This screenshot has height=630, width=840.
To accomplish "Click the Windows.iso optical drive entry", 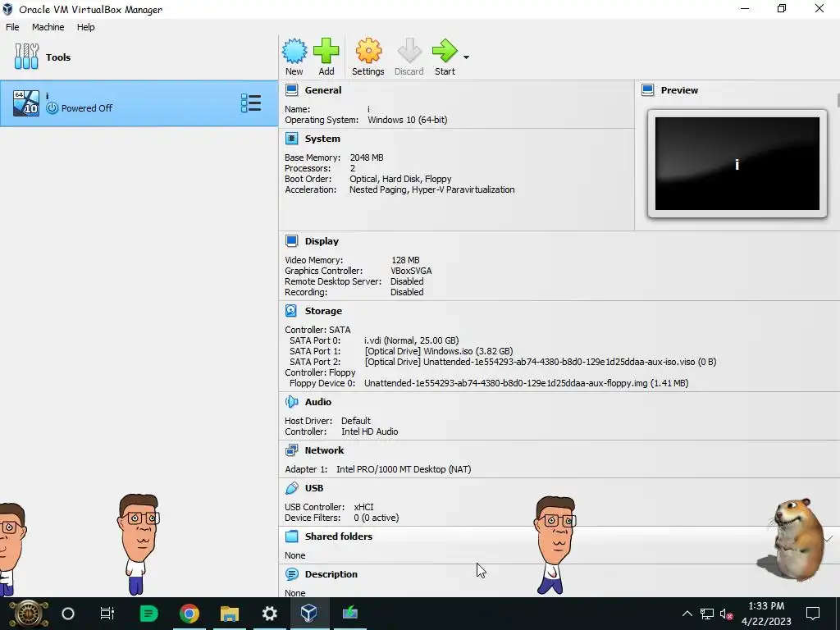I will point(439,351).
